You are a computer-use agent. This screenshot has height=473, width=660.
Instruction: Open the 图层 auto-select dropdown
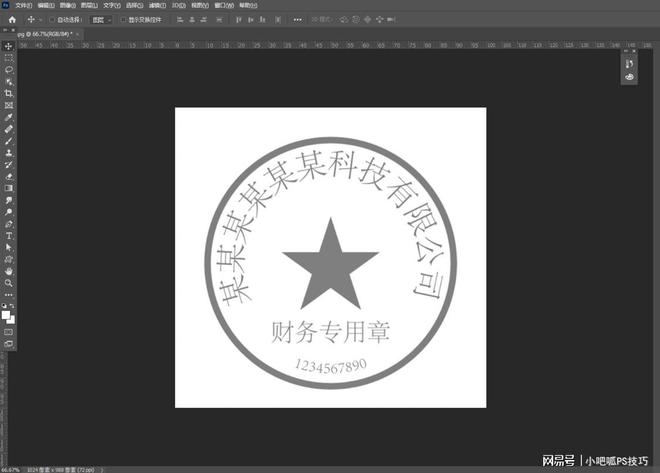click(x=100, y=19)
